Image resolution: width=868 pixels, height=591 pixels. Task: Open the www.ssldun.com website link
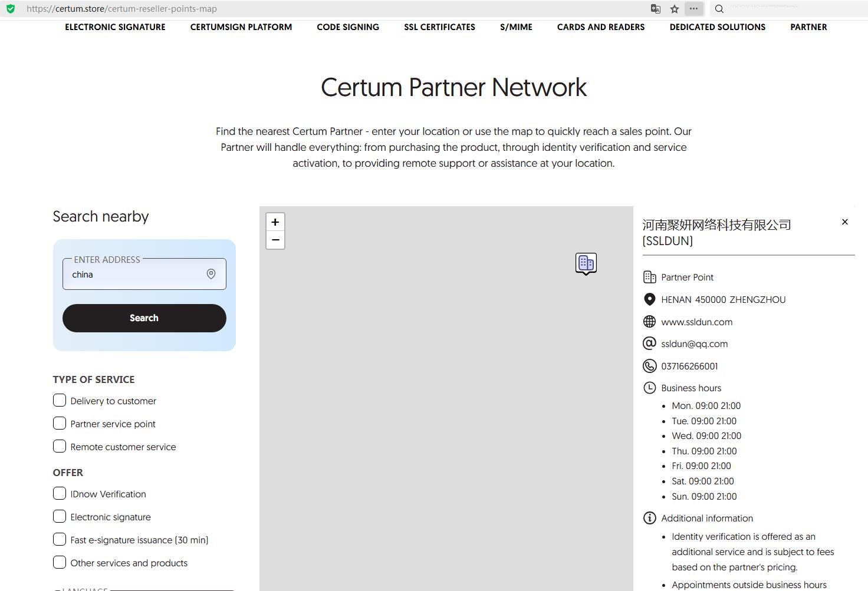[x=697, y=322]
